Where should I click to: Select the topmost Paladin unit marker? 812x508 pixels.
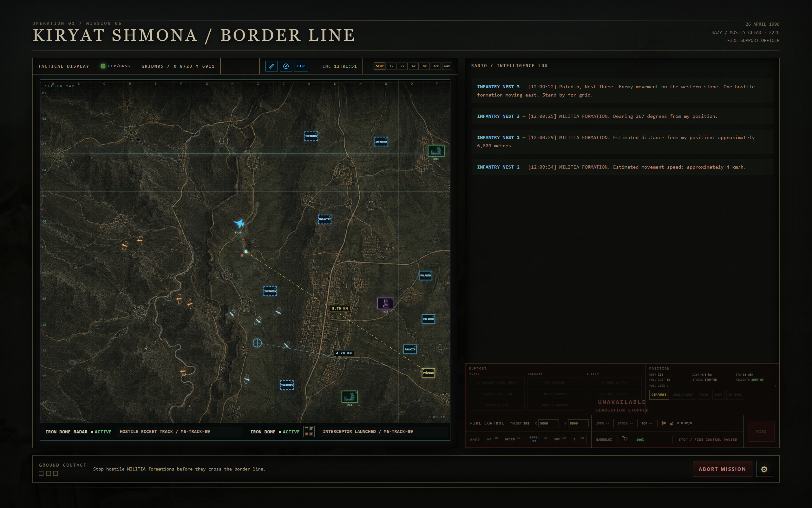425,276
